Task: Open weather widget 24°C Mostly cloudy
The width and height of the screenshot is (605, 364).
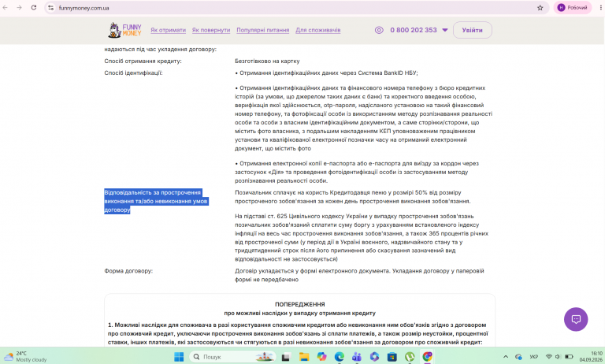Action: pos(25,357)
